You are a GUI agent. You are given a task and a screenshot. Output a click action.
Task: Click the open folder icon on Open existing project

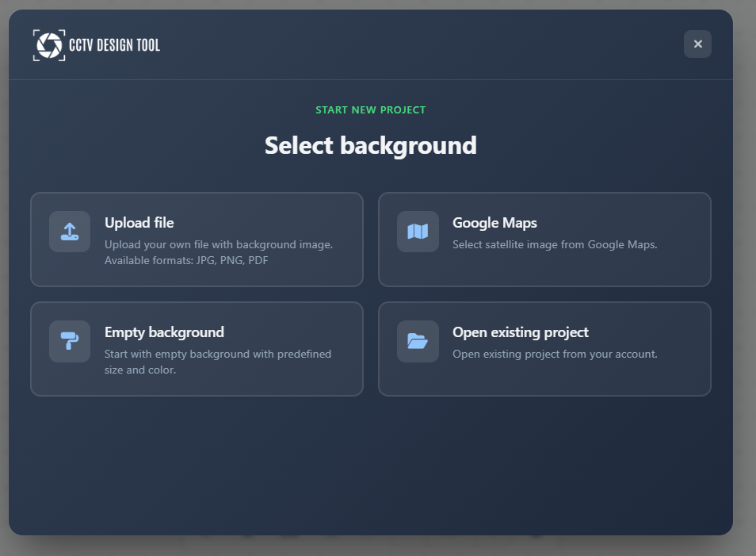[x=417, y=340]
